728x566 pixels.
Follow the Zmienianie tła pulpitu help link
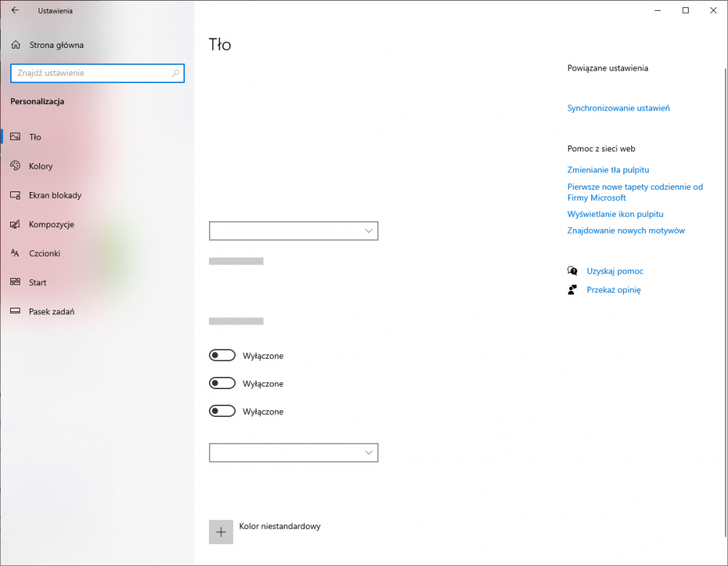(608, 170)
